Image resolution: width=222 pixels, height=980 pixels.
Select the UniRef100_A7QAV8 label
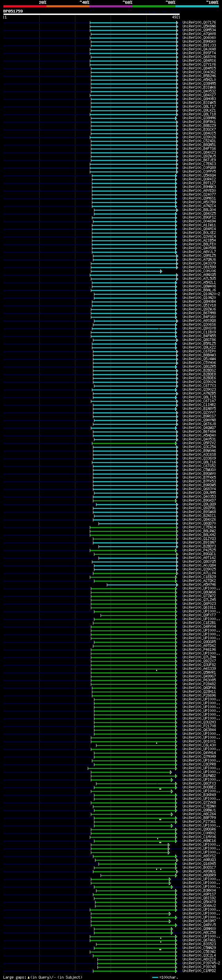click(199, 34)
